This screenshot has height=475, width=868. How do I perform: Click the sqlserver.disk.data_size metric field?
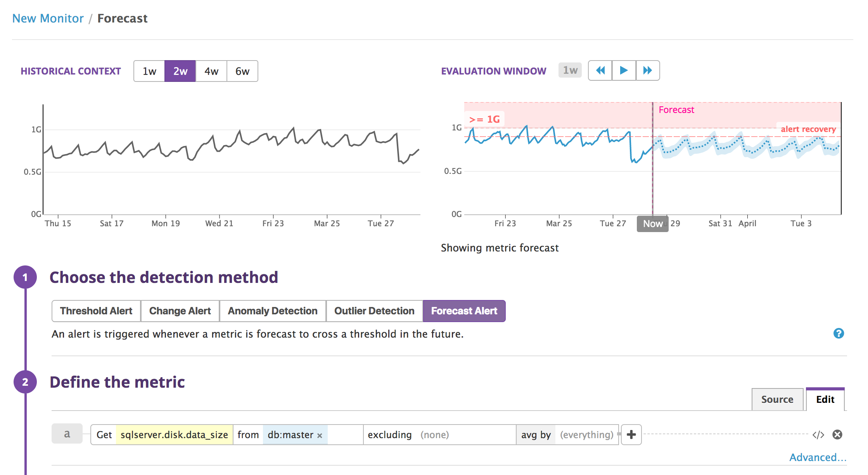point(174,435)
